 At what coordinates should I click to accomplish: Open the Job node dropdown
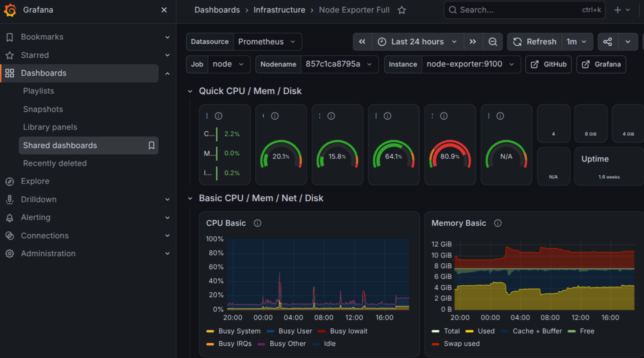(229, 64)
